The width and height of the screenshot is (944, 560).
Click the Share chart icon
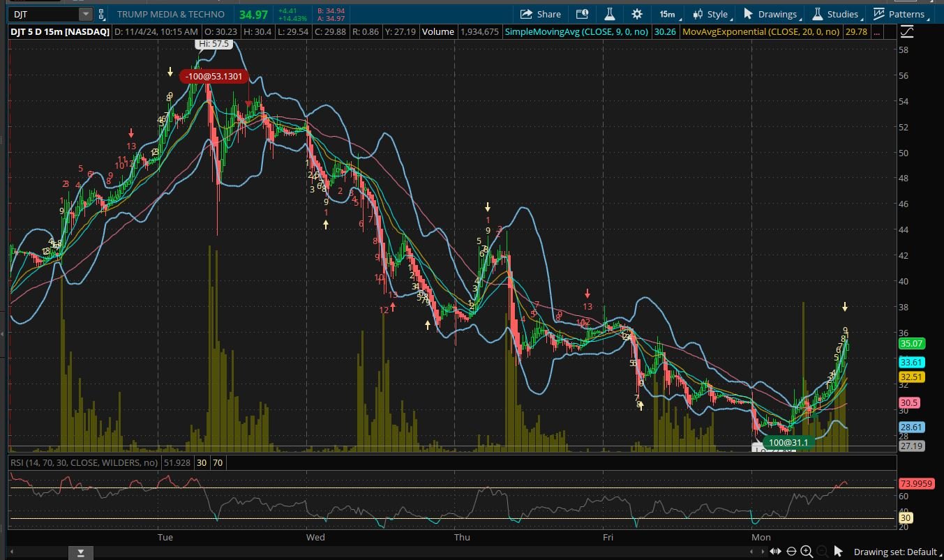tap(541, 13)
